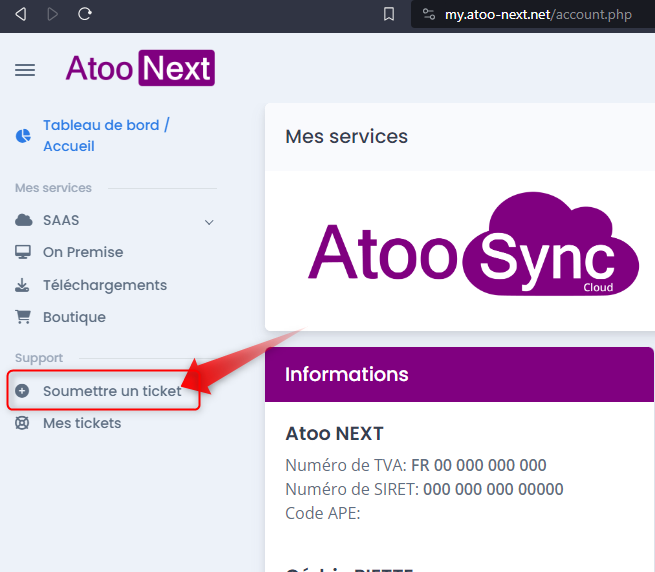Open the On Premise menu item
The height and width of the screenshot is (572, 655).
(83, 252)
